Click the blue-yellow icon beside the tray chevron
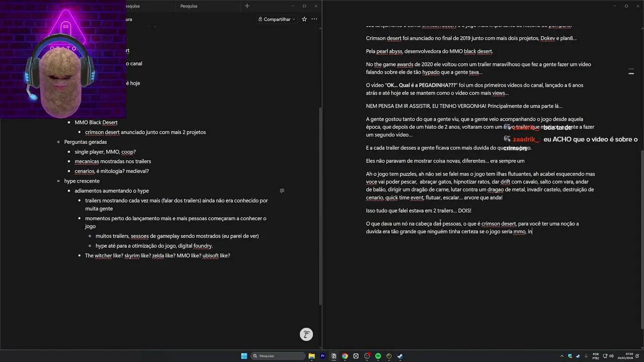The width and height of the screenshot is (644, 362). point(570,356)
